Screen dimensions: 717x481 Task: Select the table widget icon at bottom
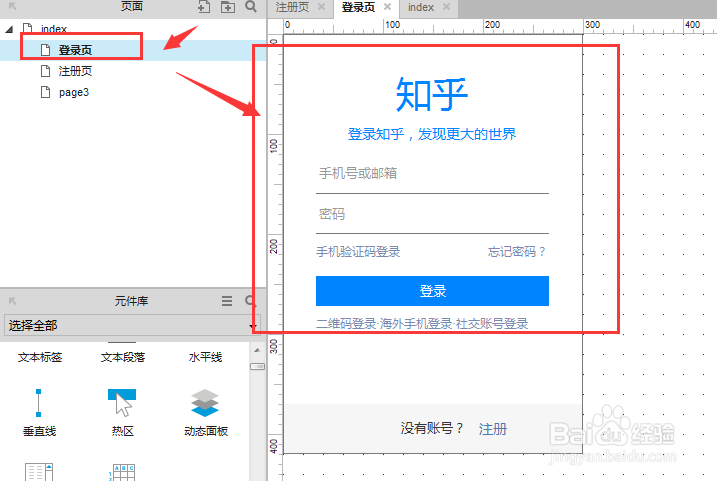coord(122,472)
